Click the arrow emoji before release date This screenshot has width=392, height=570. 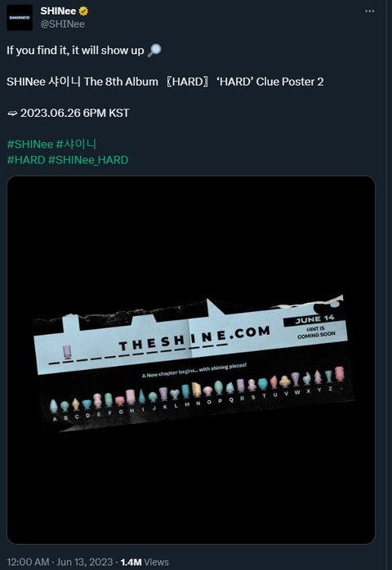point(12,114)
